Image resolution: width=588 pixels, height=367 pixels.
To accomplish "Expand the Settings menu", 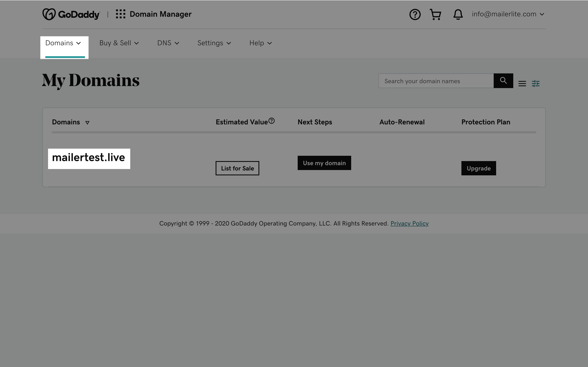I will tap(214, 43).
